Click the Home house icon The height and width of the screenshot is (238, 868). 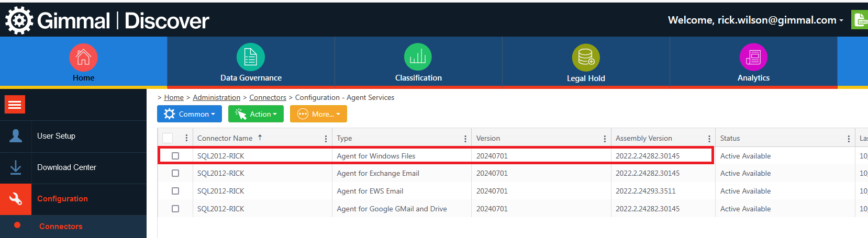point(83,58)
